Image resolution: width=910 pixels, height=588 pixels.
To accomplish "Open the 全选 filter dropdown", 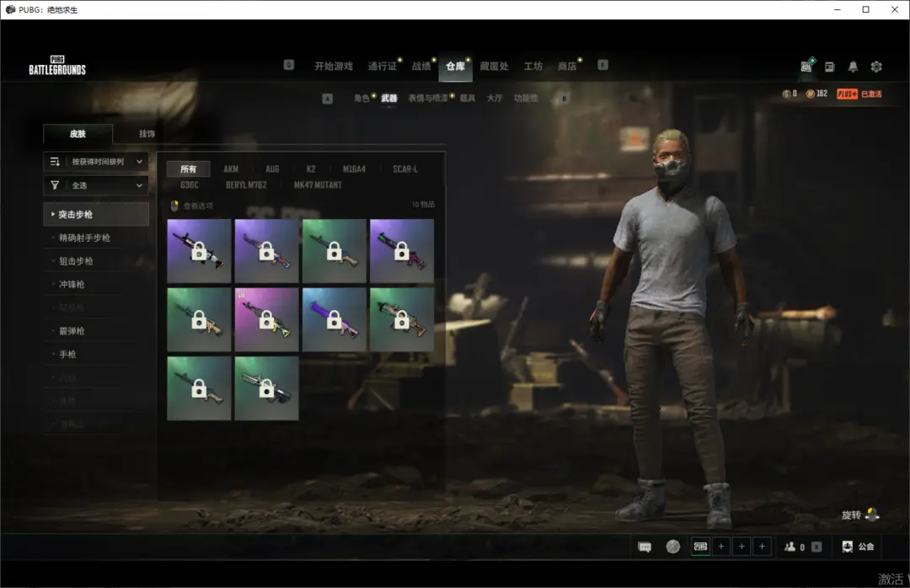I will pos(96,185).
